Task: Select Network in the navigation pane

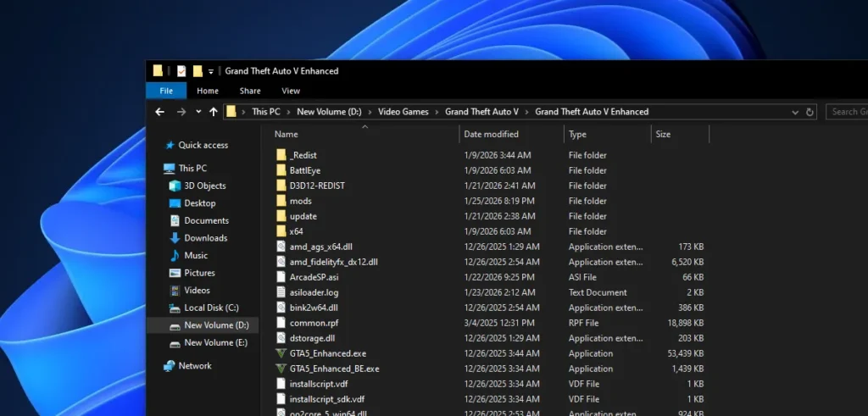Action: point(195,366)
